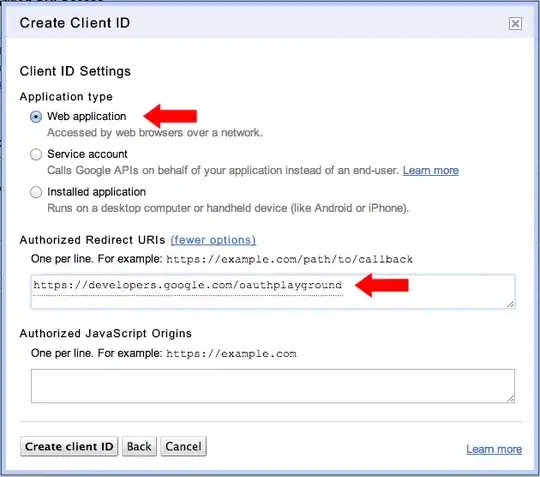540x477 pixels.
Task: Click the Authorized JavaScript Origins text area
Action: (x=273, y=386)
